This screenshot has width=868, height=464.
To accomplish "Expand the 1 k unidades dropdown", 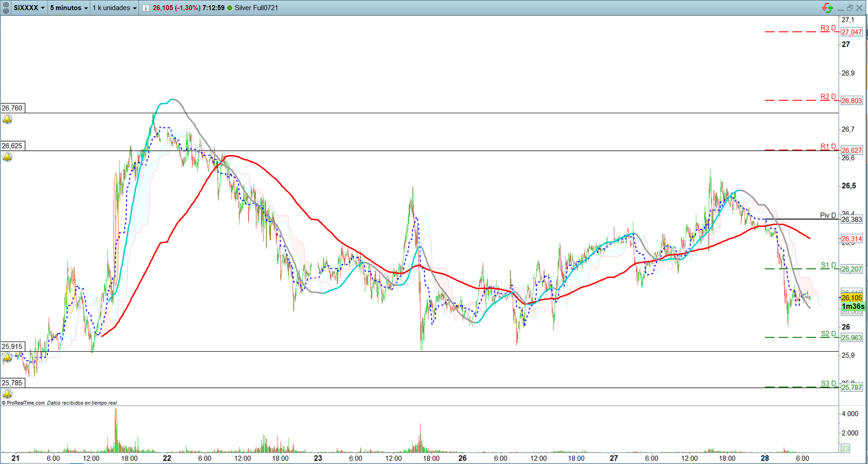I will [x=115, y=8].
